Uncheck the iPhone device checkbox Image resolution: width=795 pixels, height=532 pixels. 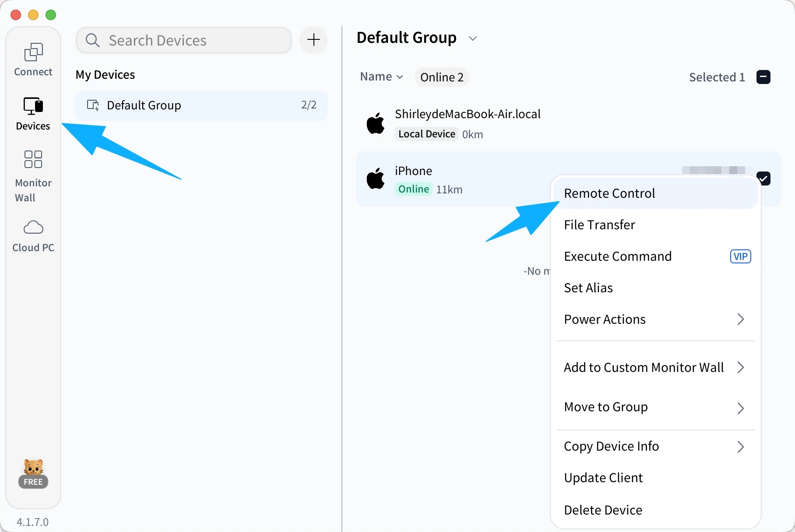click(763, 178)
